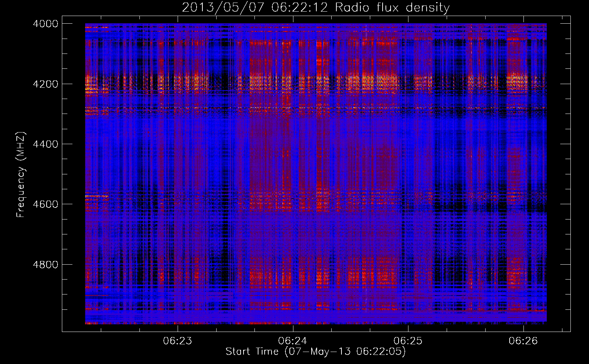Click the 06:24 time tick label
Viewport: 589px width, 364px height.
click(293, 341)
